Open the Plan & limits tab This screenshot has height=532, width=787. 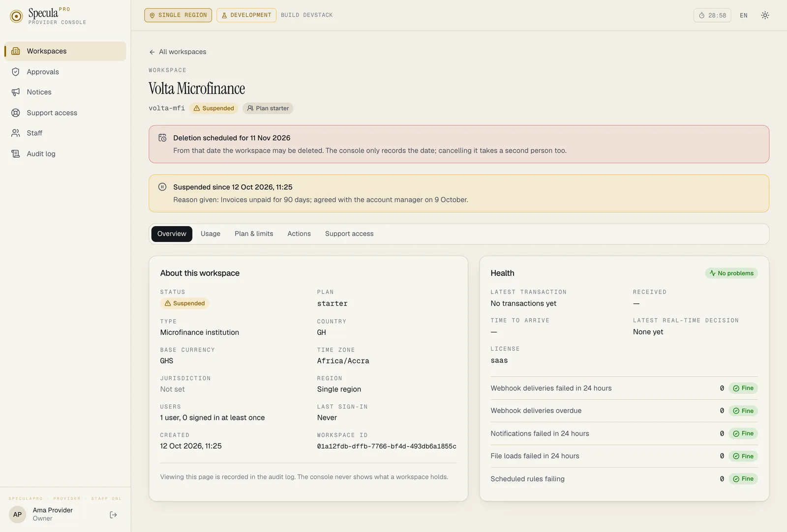pos(254,234)
